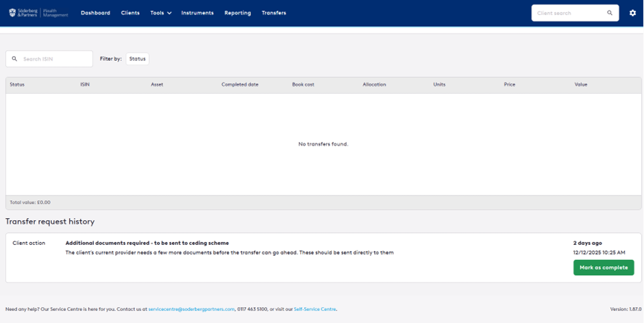Focus the Client search field
The height and width of the screenshot is (323, 644).
pyautogui.click(x=575, y=13)
